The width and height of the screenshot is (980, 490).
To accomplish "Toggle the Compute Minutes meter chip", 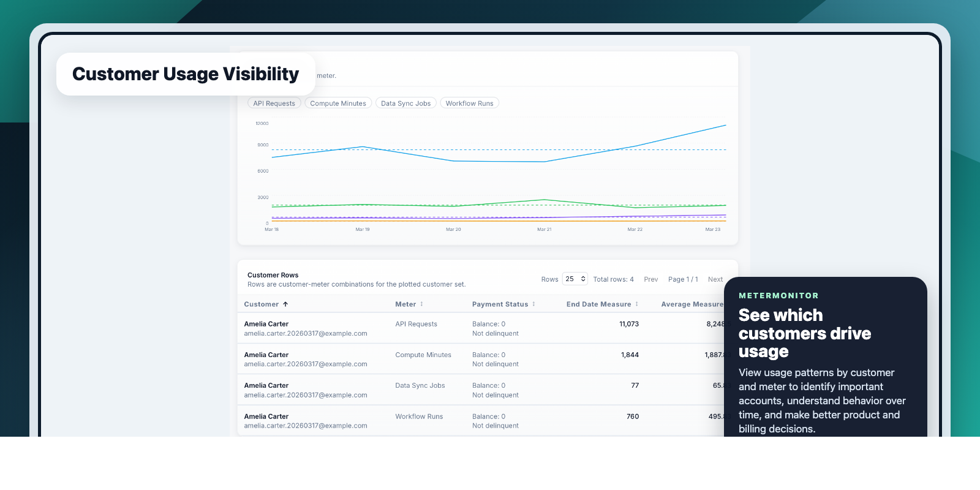I will pos(338,104).
